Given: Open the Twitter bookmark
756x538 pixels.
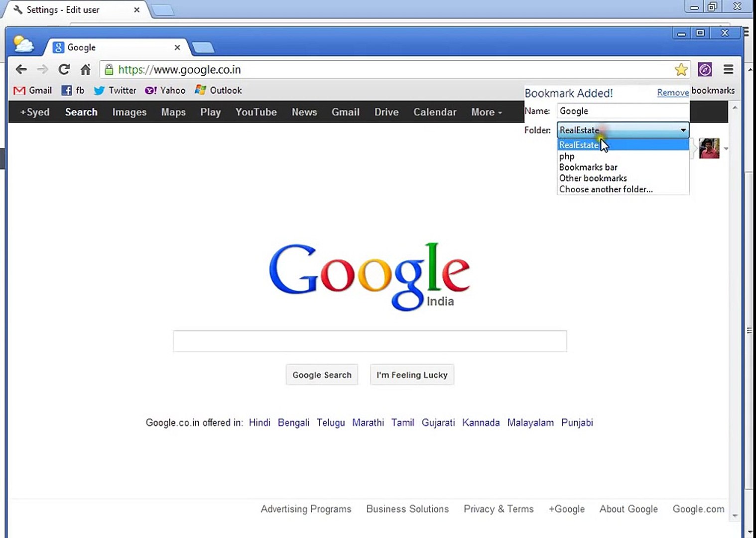Looking at the screenshot, I should [115, 90].
